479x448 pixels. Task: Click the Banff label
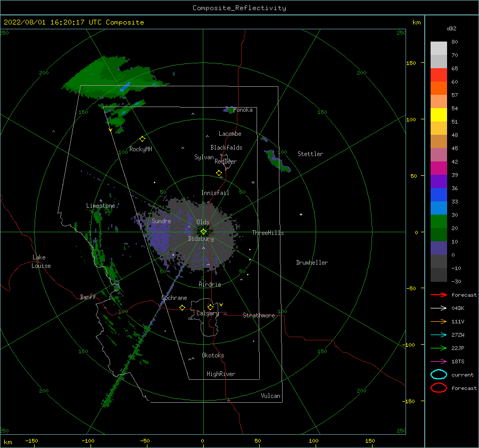click(x=88, y=297)
